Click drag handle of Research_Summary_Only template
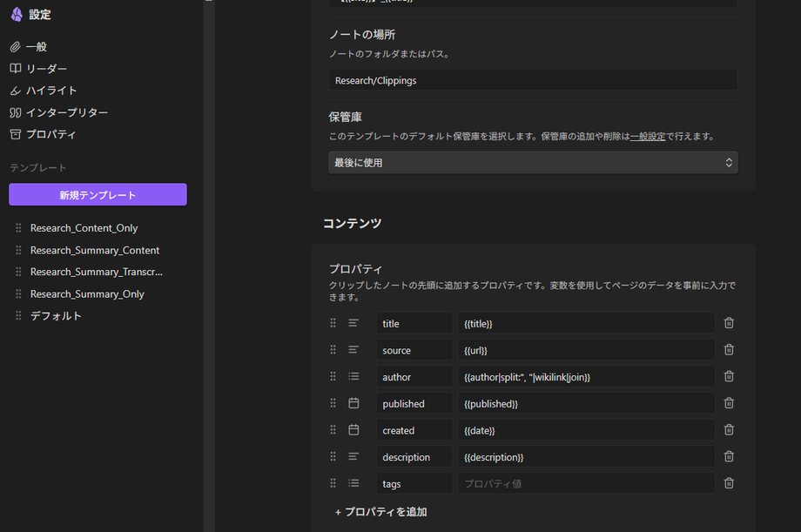 [18, 293]
